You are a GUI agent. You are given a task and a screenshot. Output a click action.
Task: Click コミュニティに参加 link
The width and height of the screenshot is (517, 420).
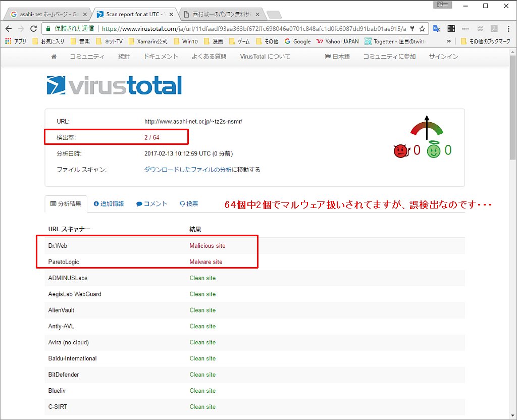pos(389,57)
